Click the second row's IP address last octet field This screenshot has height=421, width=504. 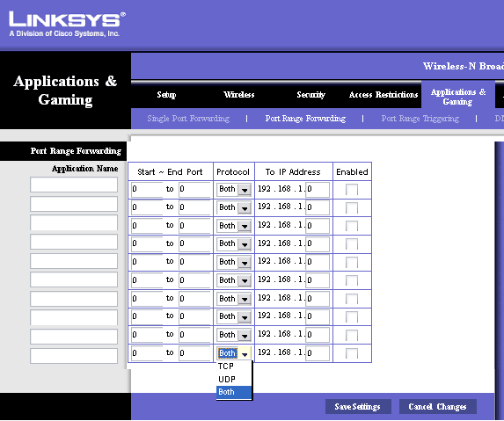tap(318, 207)
